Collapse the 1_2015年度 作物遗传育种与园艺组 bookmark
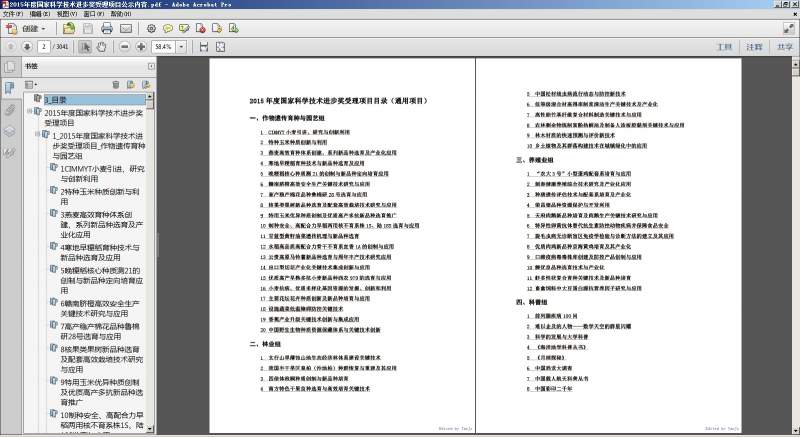 pyautogui.click(x=37, y=134)
